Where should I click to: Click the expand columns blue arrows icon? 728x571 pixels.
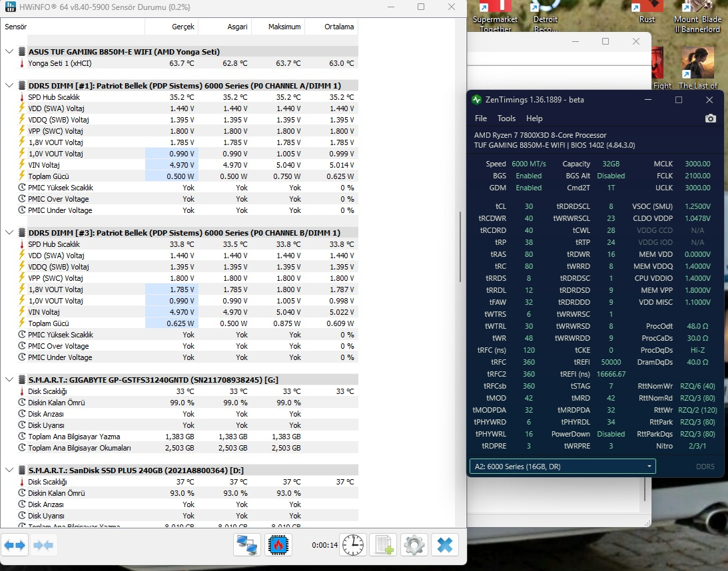click(x=15, y=545)
